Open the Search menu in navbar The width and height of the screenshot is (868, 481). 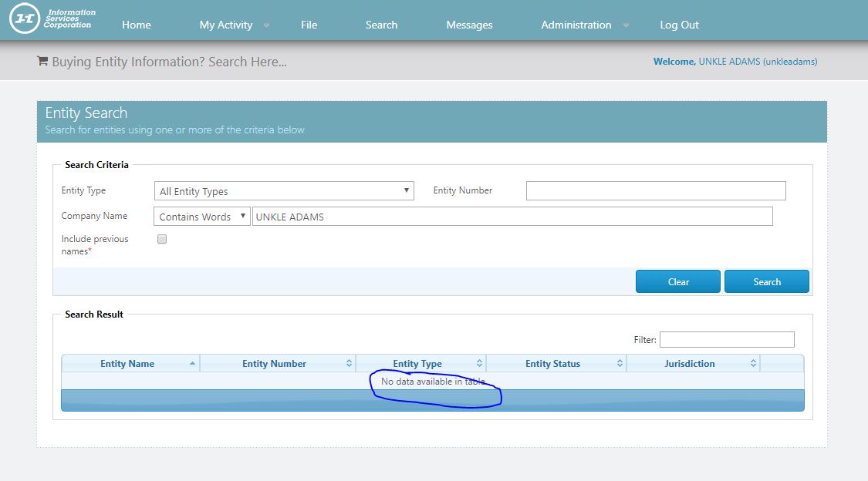click(x=381, y=25)
